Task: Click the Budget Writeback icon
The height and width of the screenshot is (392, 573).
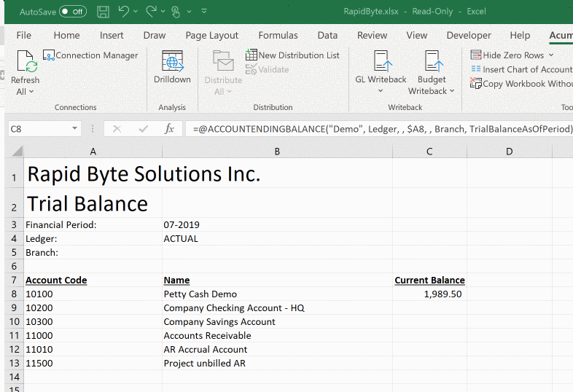Action: 434,61
